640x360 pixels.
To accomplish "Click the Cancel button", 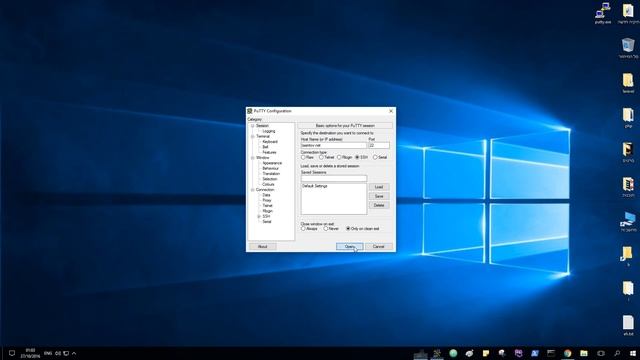I will pyautogui.click(x=379, y=247).
